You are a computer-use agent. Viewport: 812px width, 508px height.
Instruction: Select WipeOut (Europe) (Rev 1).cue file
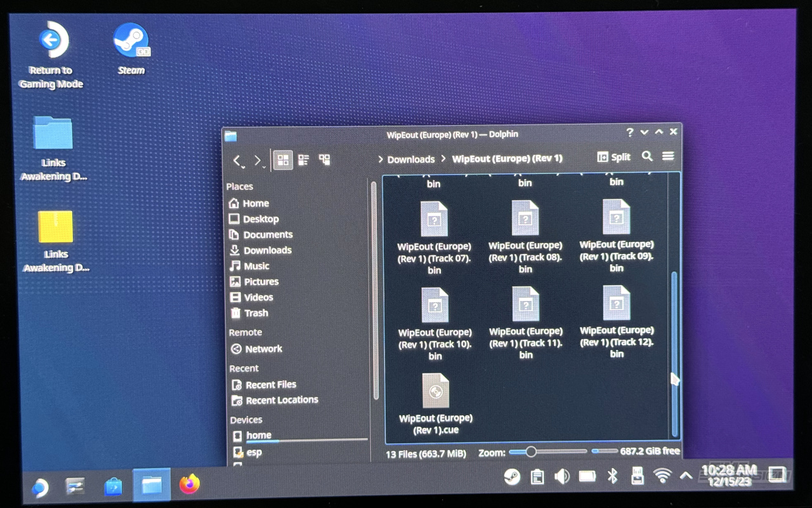[436, 404]
